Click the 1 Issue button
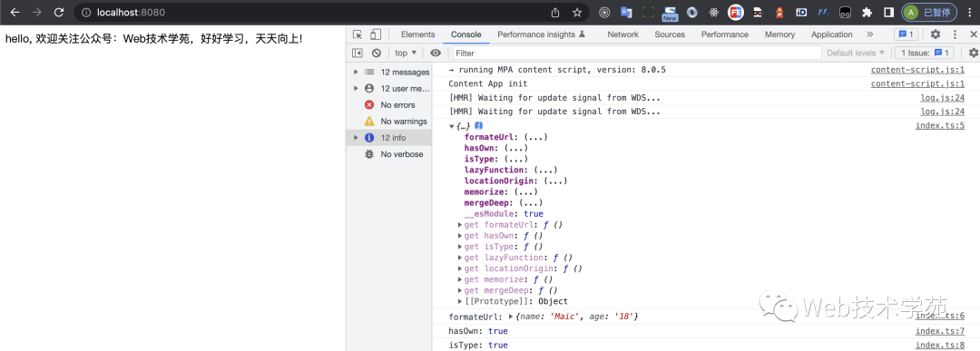Screen dimensions: 980x351 925,54
